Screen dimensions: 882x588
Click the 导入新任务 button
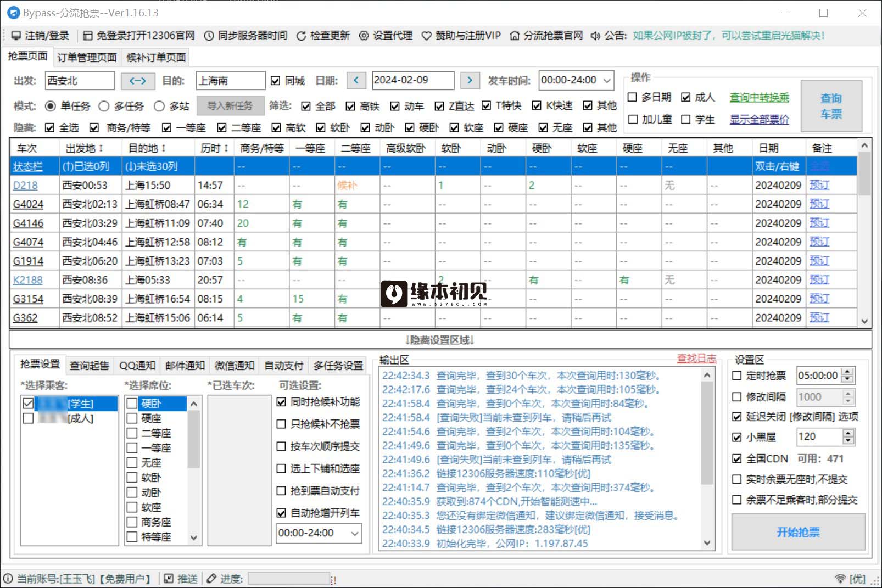click(x=230, y=105)
